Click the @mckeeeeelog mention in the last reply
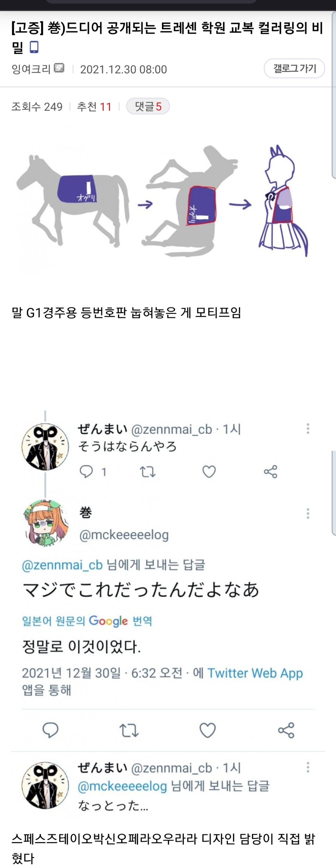Viewport: 336px width, 868px height. coord(122,786)
